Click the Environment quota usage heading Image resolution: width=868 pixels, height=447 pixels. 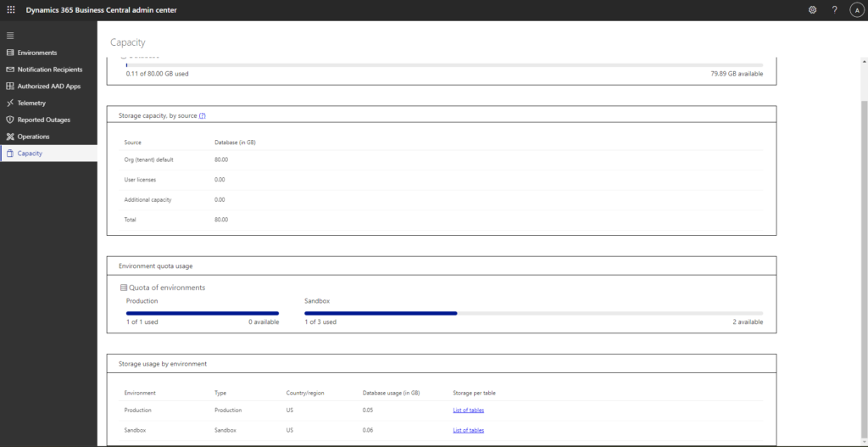tap(156, 265)
